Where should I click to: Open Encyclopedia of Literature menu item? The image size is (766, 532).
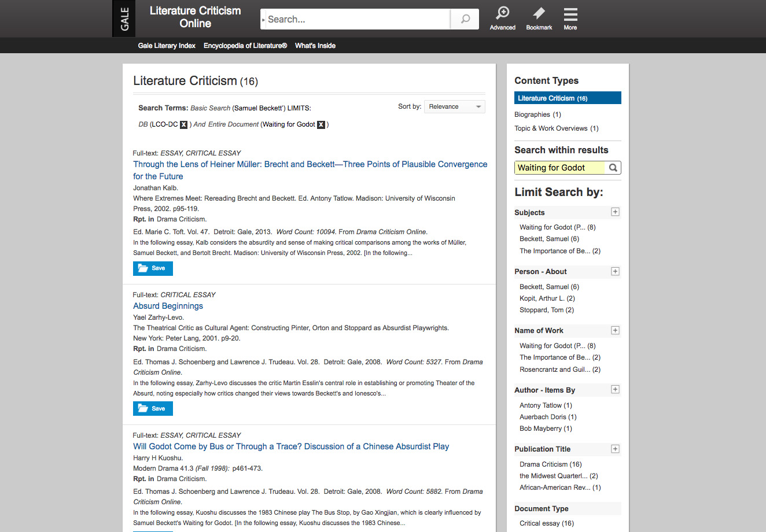[245, 46]
